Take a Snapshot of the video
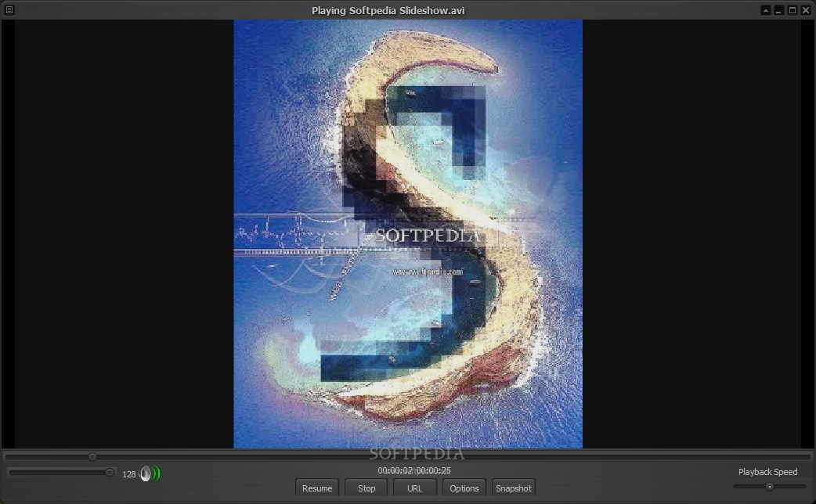 click(x=514, y=488)
